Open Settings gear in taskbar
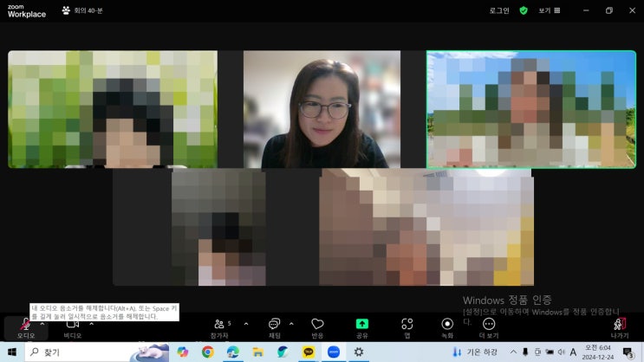The height and width of the screenshot is (362, 644). coord(359,352)
